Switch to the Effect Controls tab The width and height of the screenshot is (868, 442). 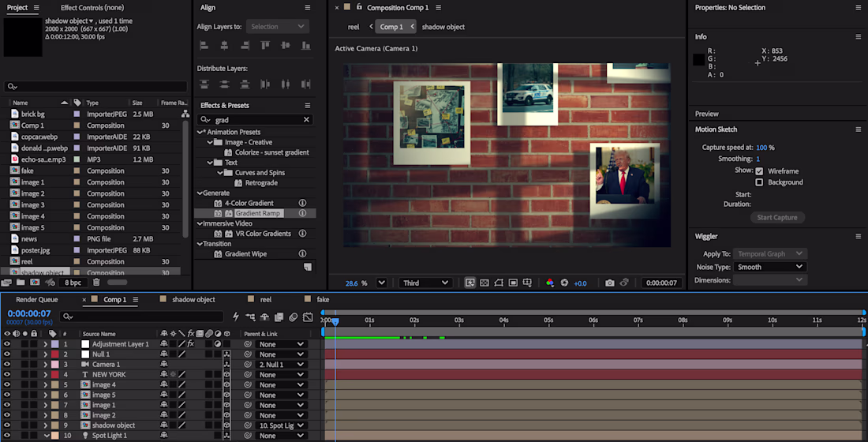pos(92,8)
